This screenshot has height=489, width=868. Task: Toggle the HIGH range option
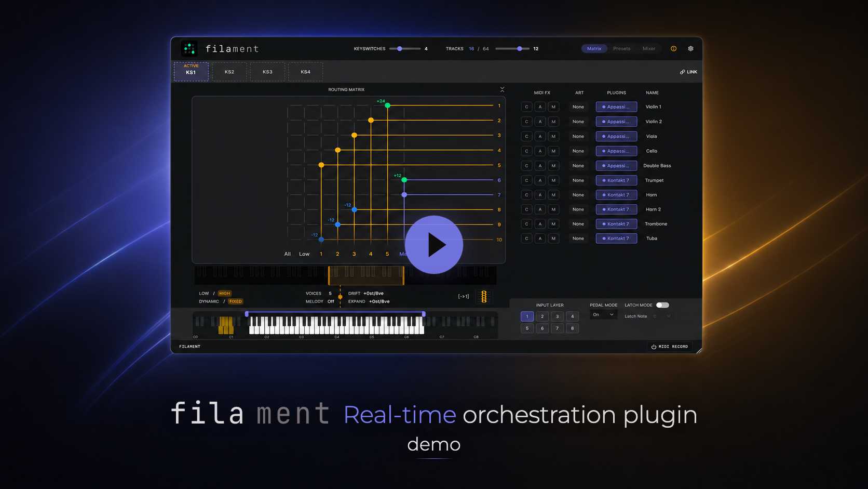click(x=224, y=293)
